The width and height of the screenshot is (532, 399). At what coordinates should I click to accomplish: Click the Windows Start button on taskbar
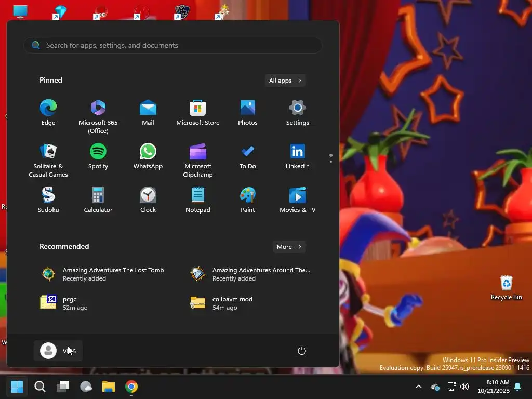17,387
